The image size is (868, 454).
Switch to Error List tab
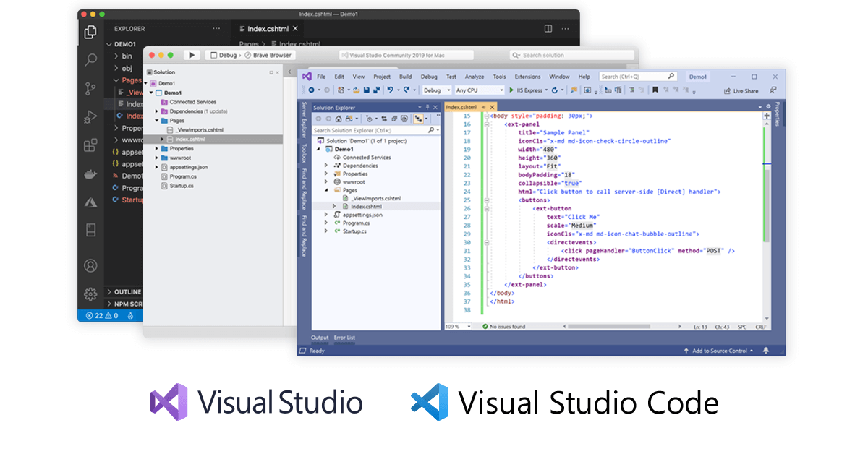click(x=344, y=338)
